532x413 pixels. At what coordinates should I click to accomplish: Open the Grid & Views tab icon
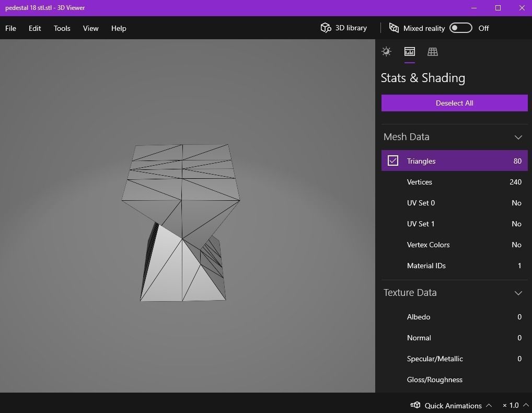(433, 52)
